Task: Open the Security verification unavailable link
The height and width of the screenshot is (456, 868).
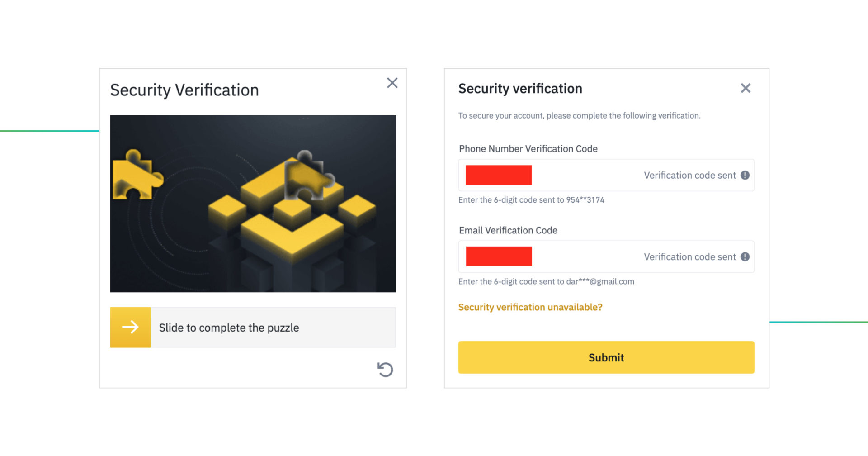Action: tap(530, 307)
